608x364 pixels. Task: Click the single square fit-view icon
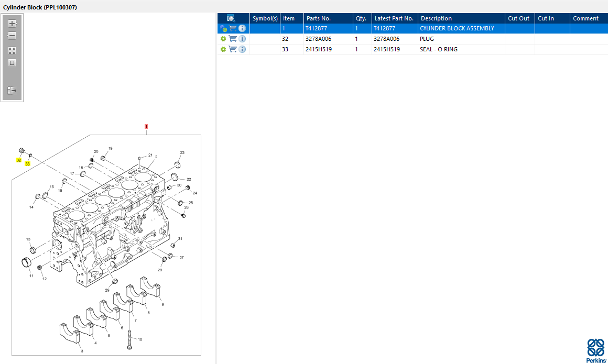point(12,63)
